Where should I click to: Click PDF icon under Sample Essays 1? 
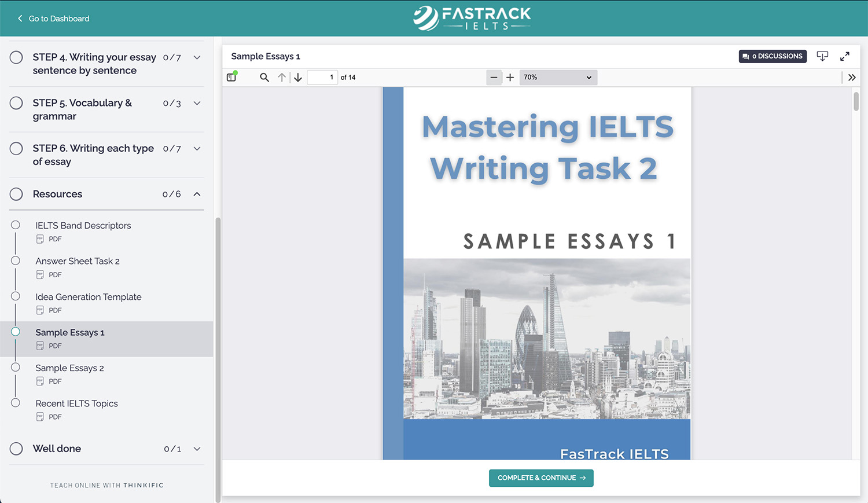click(x=40, y=346)
